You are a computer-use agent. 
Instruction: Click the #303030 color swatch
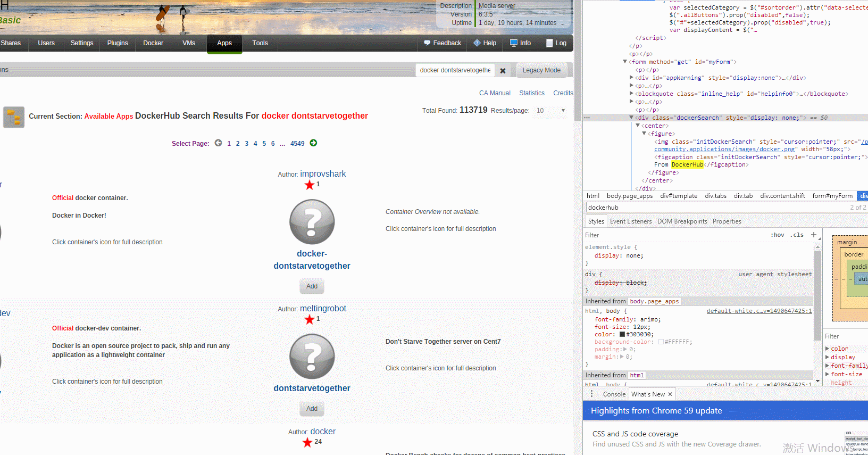point(622,335)
